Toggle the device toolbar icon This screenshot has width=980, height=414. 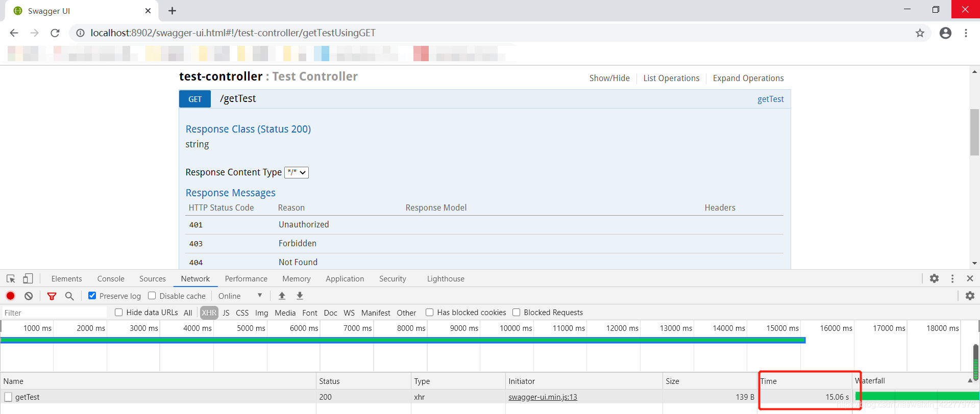(x=28, y=278)
